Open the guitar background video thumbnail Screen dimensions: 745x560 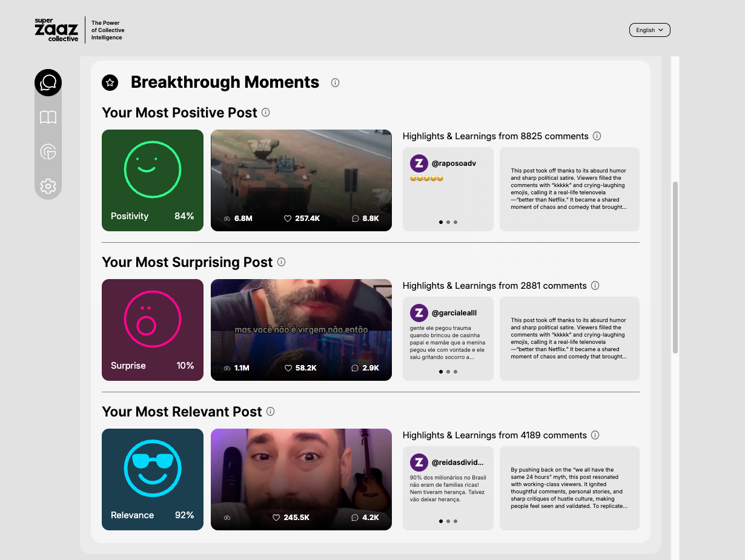coord(301,479)
